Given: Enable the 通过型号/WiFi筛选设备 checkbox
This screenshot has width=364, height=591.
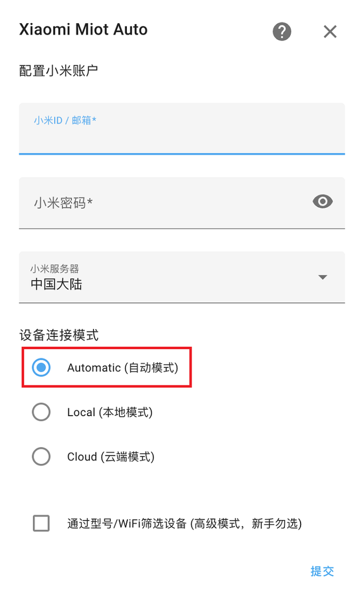Looking at the screenshot, I should coord(41,523).
